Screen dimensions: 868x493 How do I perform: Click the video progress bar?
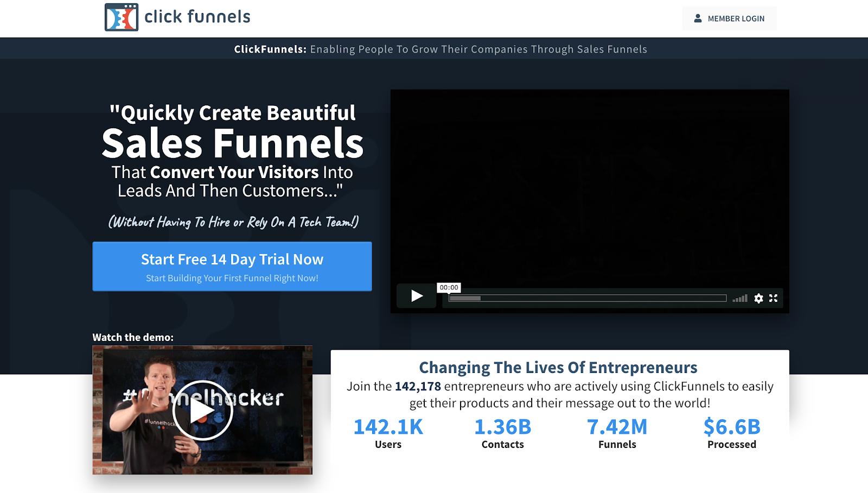coord(588,298)
